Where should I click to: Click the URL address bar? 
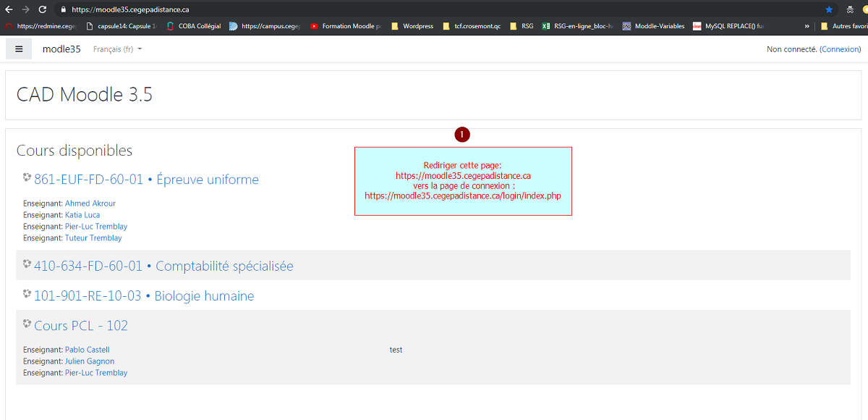coord(434,9)
